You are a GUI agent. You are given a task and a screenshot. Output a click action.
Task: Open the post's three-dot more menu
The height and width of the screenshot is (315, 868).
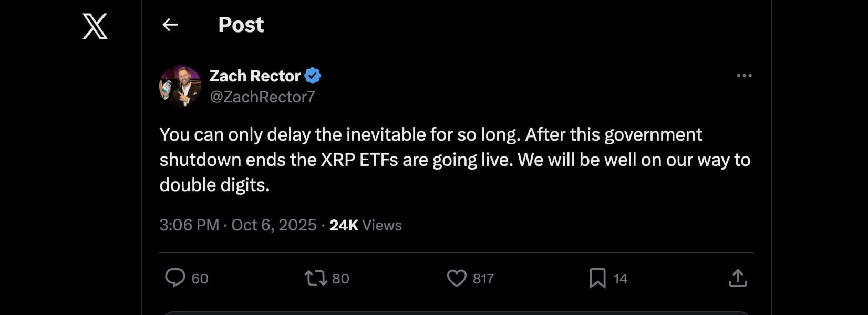[x=744, y=76]
